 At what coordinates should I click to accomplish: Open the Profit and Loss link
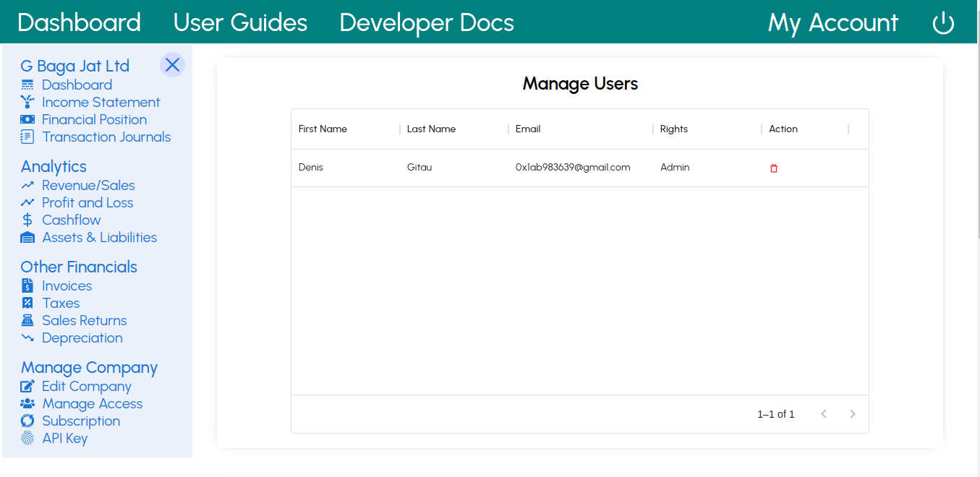(x=88, y=203)
